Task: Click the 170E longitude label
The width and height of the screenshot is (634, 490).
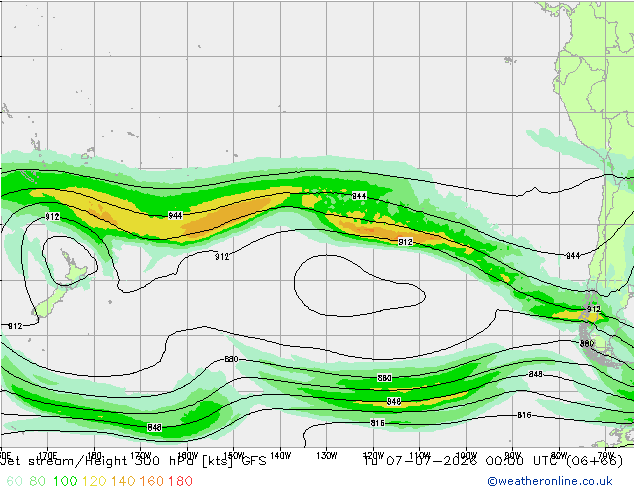Action: click(47, 456)
